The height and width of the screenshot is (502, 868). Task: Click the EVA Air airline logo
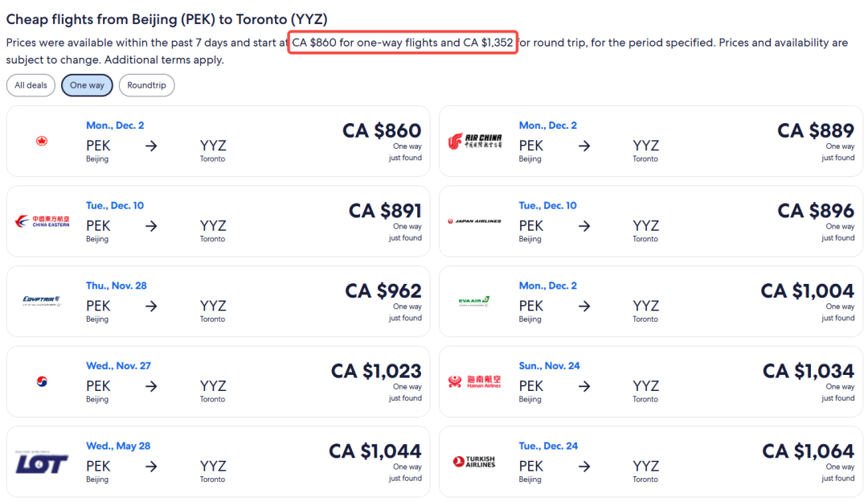pos(474,302)
